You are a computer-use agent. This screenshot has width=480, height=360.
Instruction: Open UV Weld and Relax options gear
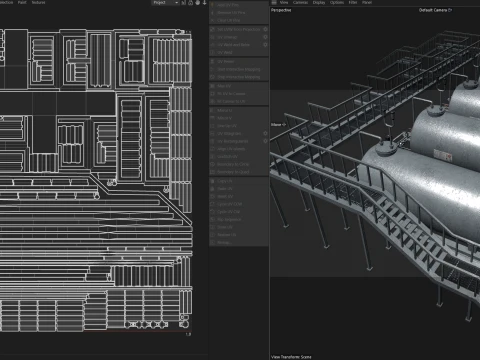point(265,45)
